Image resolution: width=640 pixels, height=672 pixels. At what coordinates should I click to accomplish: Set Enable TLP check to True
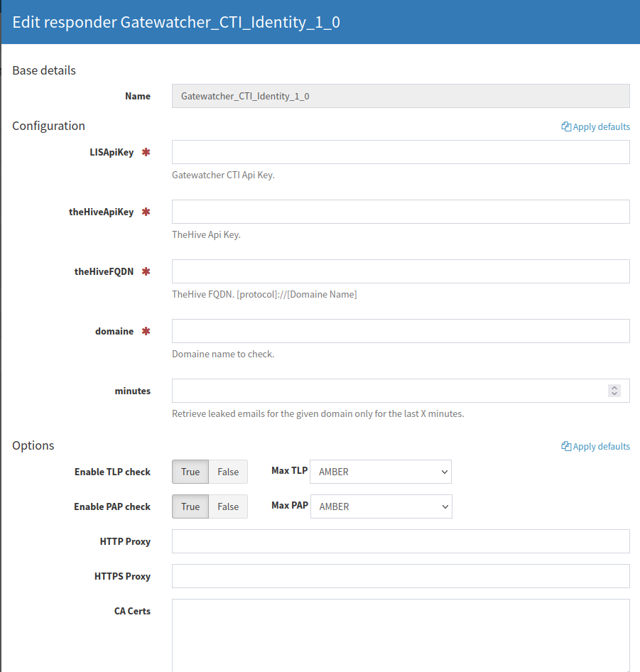point(190,472)
